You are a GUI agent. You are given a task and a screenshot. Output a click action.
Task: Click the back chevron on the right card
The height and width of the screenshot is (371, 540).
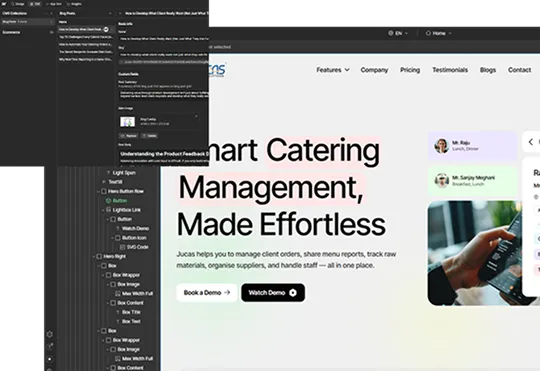[531, 142]
